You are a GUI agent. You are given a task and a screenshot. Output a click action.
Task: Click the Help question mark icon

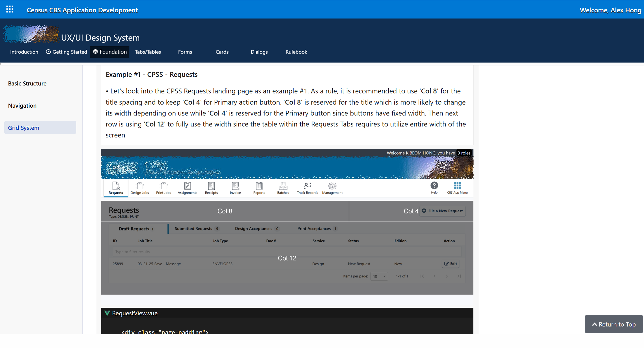pos(434,185)
